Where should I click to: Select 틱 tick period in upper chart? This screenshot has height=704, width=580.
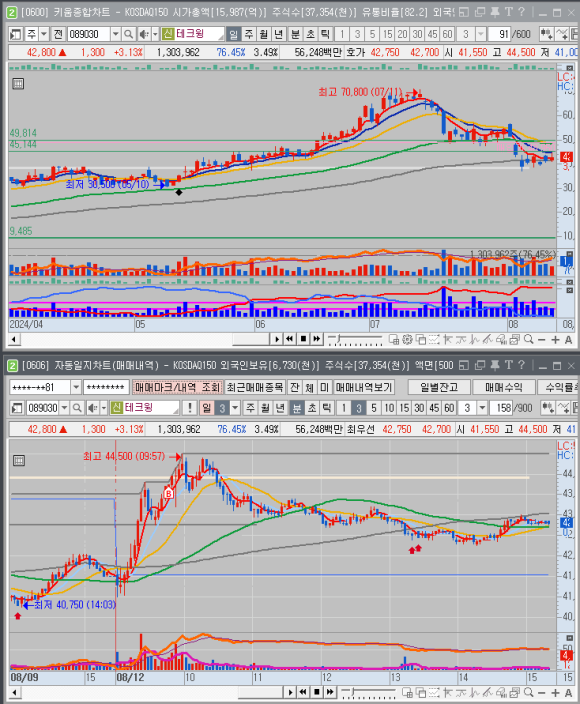click(325, 34)
